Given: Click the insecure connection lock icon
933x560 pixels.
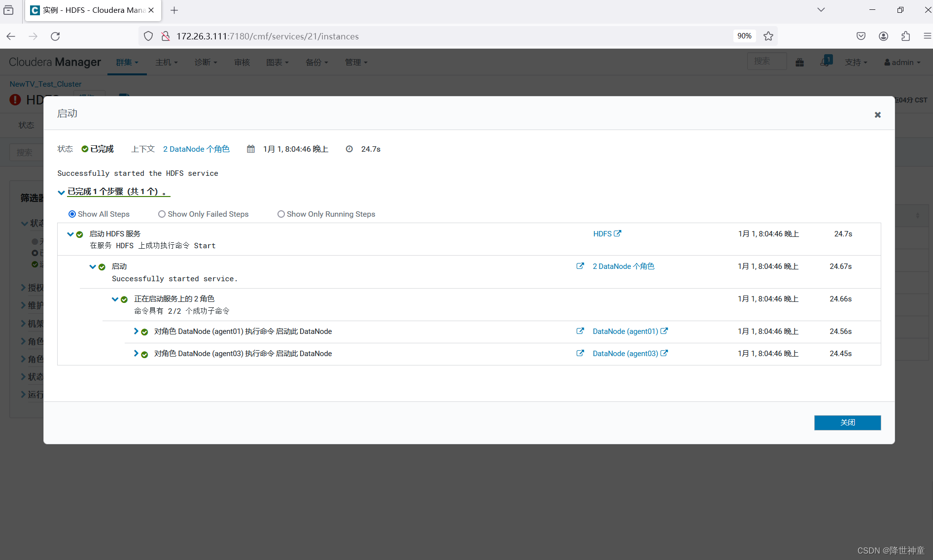Looking at the screenshot, I should 166,36.
